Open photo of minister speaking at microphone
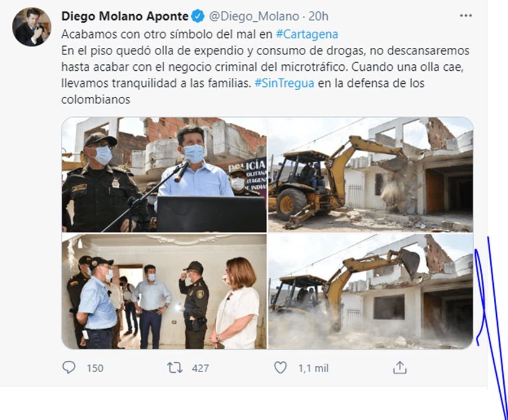 coord(164,175)
